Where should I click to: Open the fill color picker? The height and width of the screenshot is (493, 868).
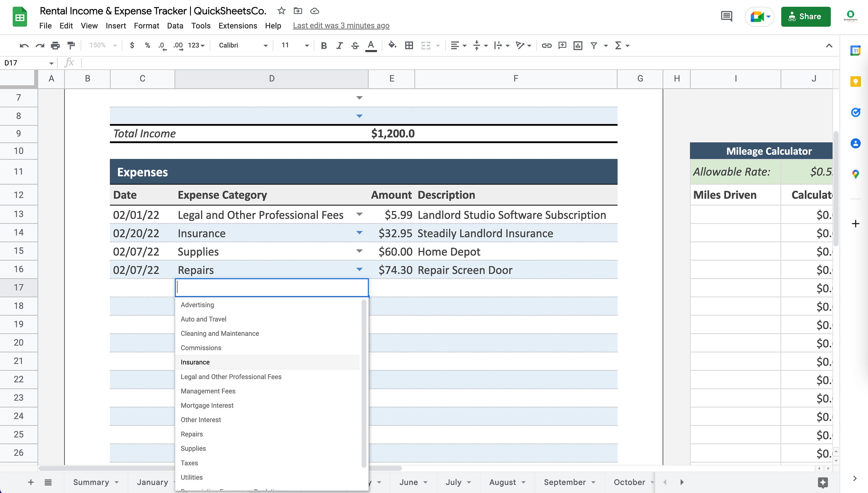coord(392,45)
